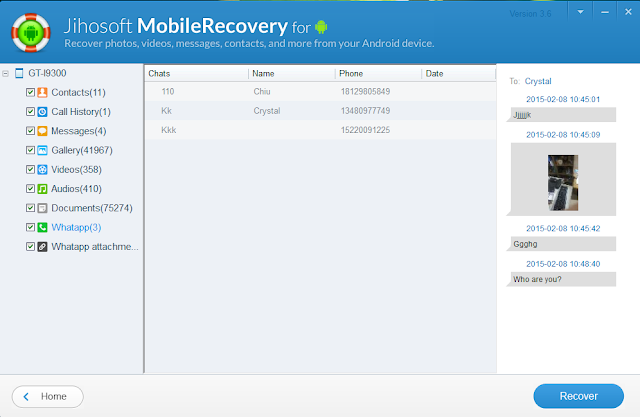Toggle the Contacts(11) checkbox

point(30,92)
